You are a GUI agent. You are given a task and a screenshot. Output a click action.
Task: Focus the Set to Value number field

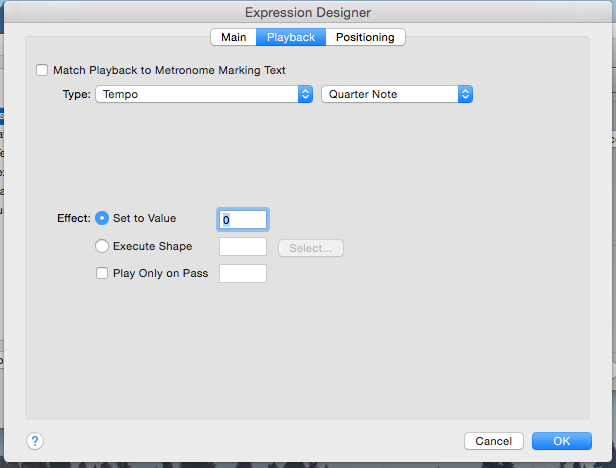(242, 219)
